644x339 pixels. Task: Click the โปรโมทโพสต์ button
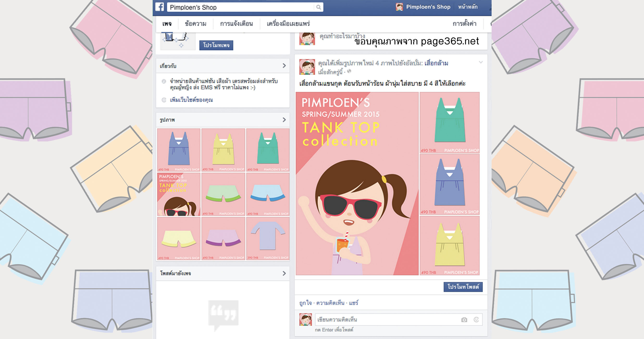click(x=463, y=287)
